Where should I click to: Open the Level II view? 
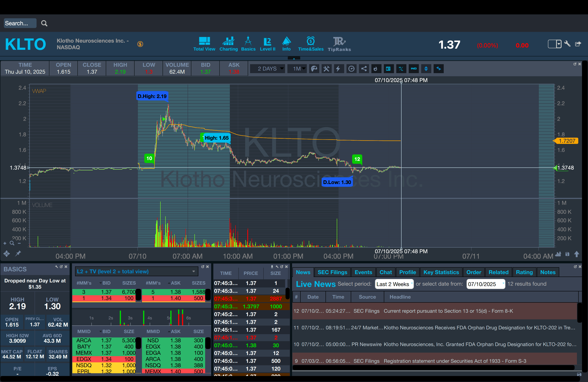point(267,44)
